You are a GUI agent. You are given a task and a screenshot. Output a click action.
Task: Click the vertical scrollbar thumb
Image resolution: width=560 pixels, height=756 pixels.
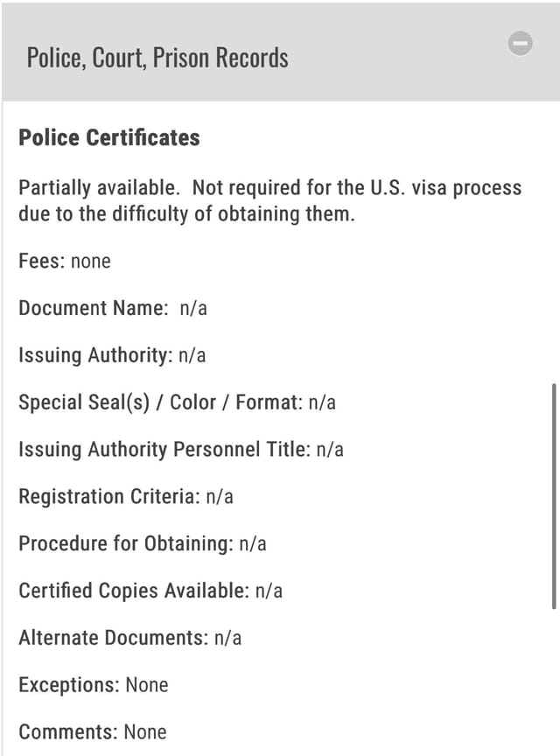[x=554, y=496]
